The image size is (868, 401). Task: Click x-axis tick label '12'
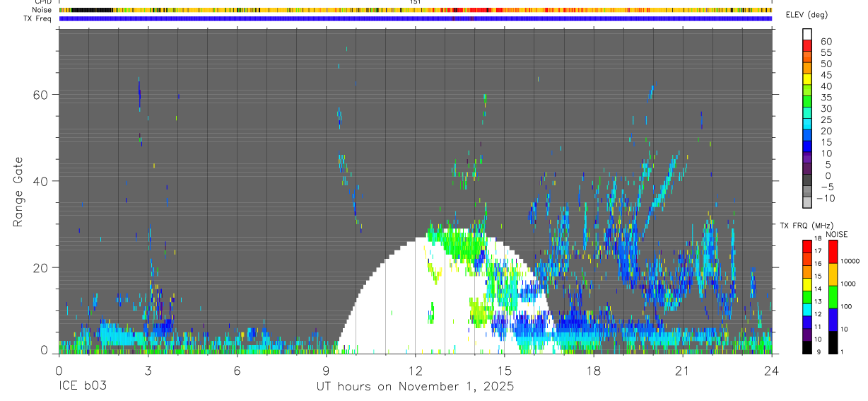point(415,371)
